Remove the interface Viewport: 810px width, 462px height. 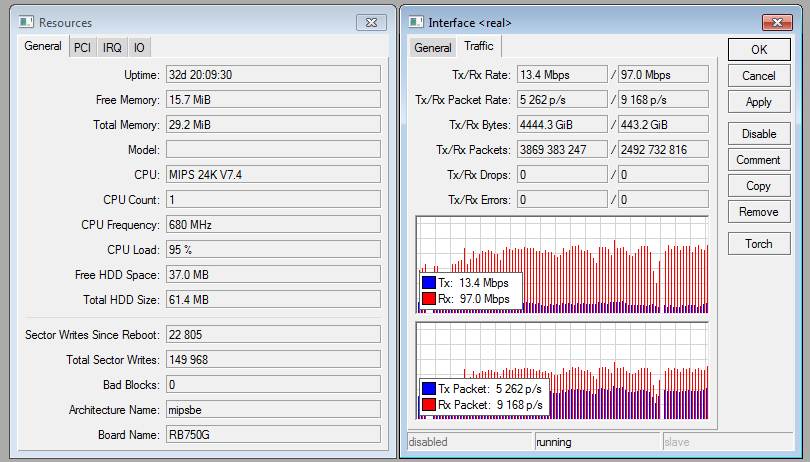[758, 212]
